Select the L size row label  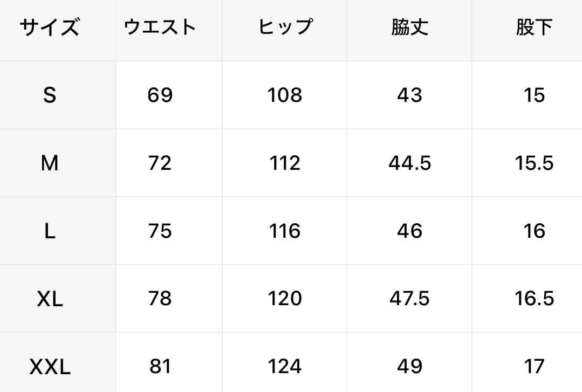[x=50, y=231]
